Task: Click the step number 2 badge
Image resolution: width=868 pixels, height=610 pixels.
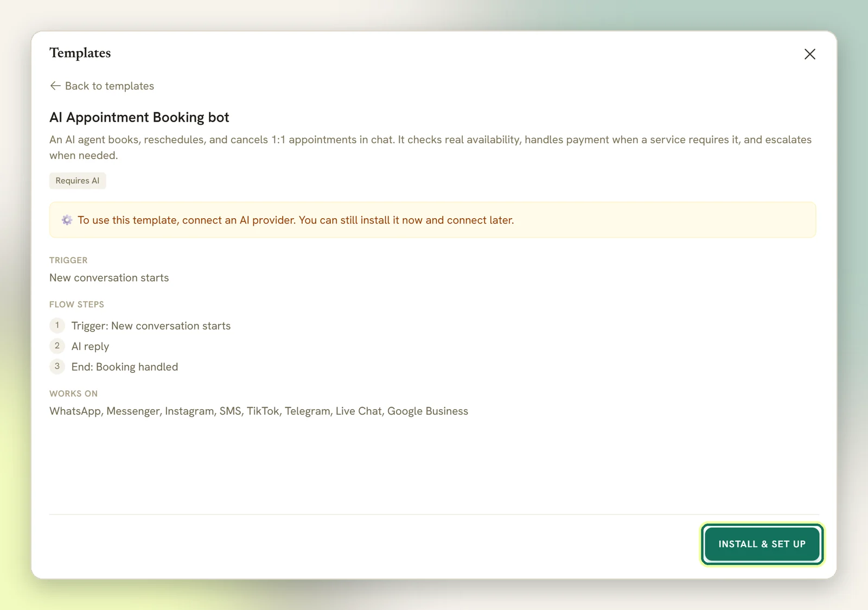Action: click(57, 346)
